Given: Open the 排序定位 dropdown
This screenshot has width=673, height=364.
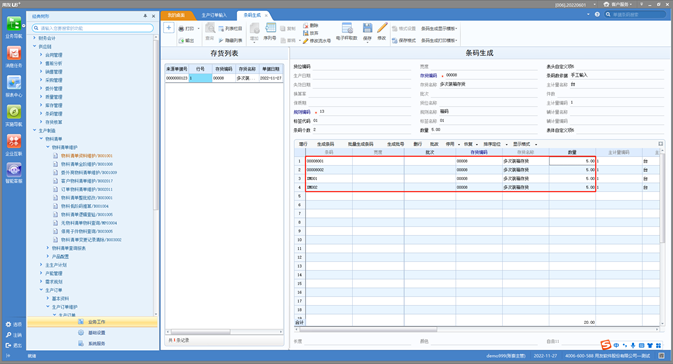Looking at the screenshot, I should 506,144.
